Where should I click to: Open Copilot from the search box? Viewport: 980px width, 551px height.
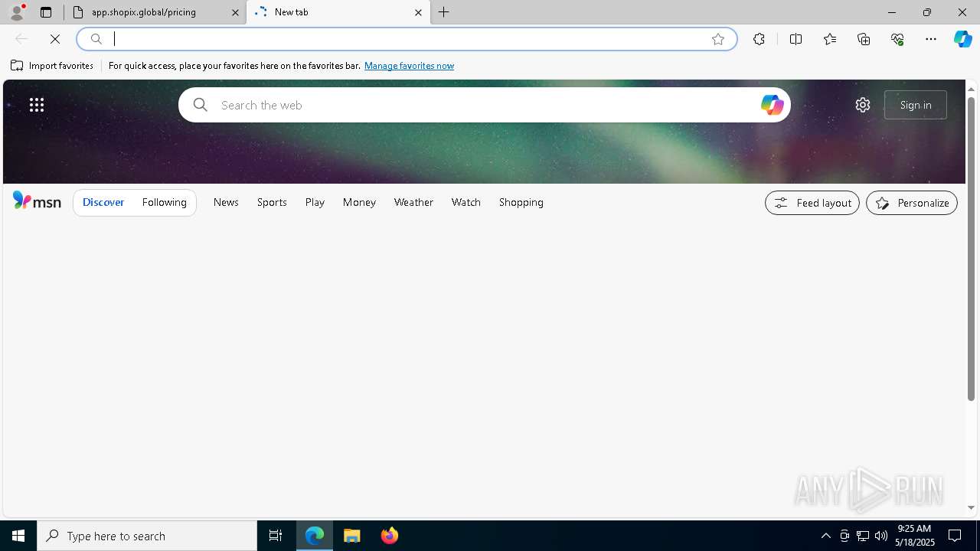[772, 105]
